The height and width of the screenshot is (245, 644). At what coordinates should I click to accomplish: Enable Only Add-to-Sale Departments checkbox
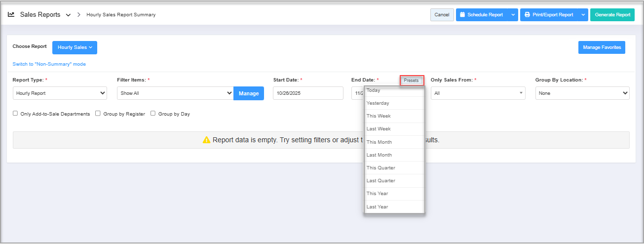(16, 114)
